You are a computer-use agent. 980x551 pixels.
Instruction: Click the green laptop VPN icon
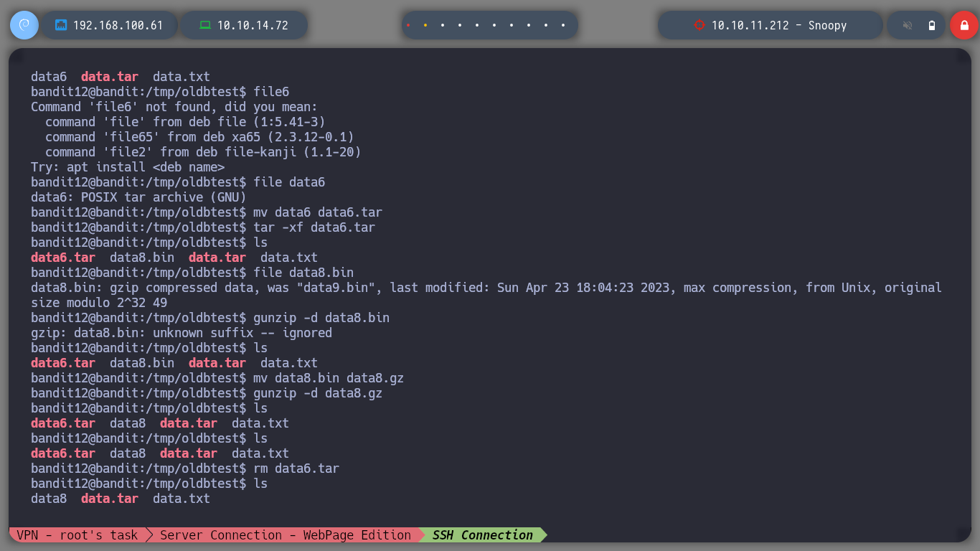pos(205,25)
